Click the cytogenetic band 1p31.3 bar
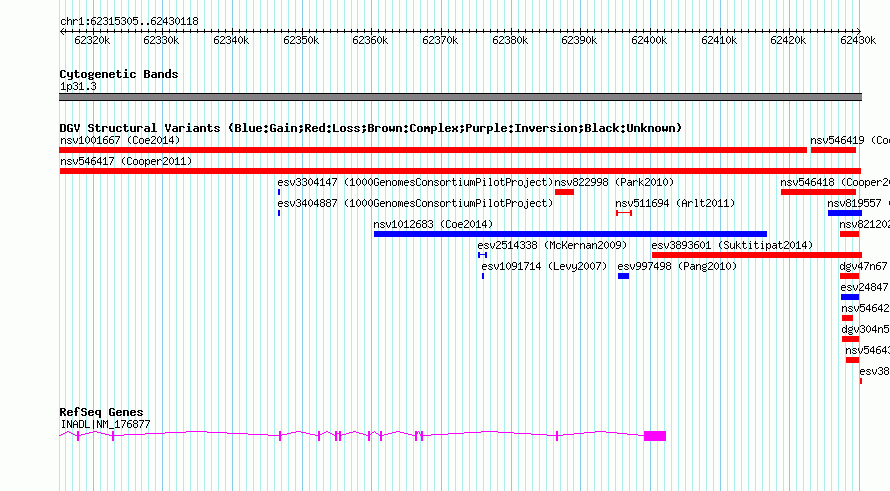Image resolution: width=890 pixels, height=491 pixels. pyautogui.click(x=460, y=97)
